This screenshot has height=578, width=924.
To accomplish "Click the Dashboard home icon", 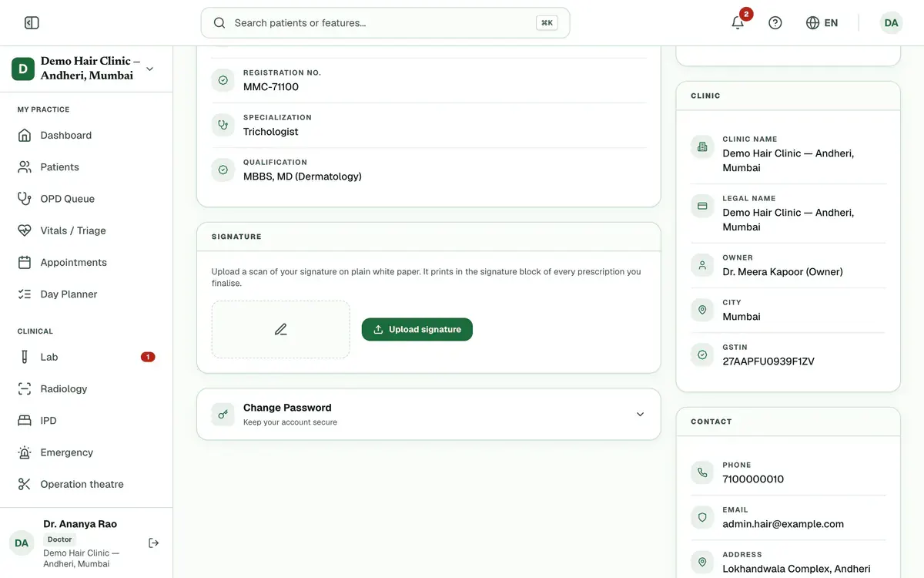I will (x=25, y=135).
